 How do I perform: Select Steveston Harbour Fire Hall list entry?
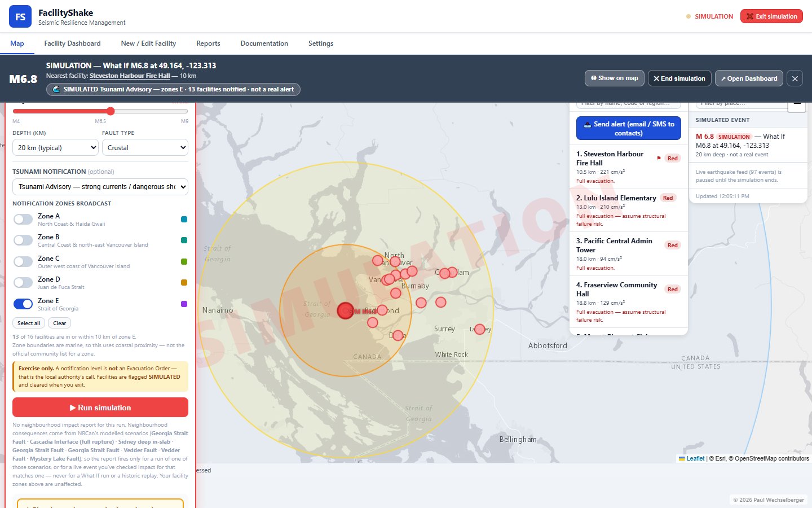[629, 167]
